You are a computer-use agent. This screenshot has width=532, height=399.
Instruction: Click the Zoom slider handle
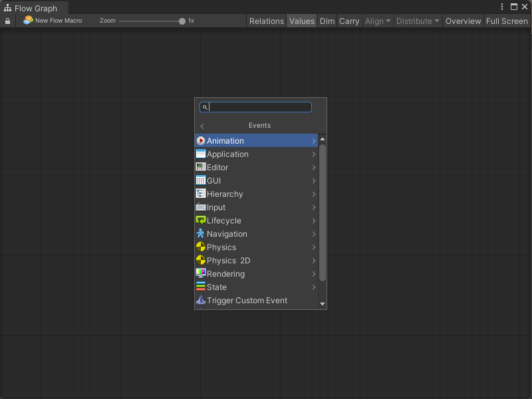pos(182,21)
